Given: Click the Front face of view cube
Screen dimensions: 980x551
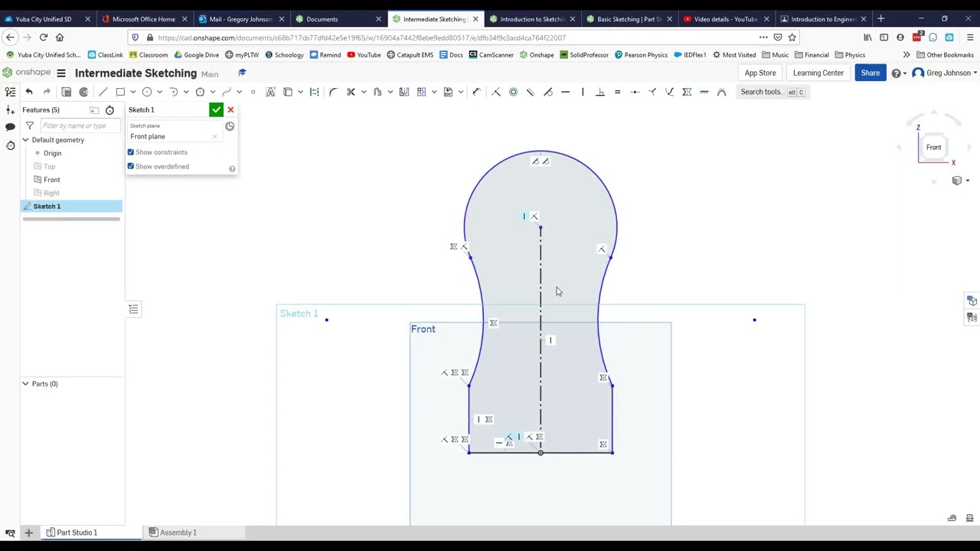Looking at the screenshot, I should (933, 148).
